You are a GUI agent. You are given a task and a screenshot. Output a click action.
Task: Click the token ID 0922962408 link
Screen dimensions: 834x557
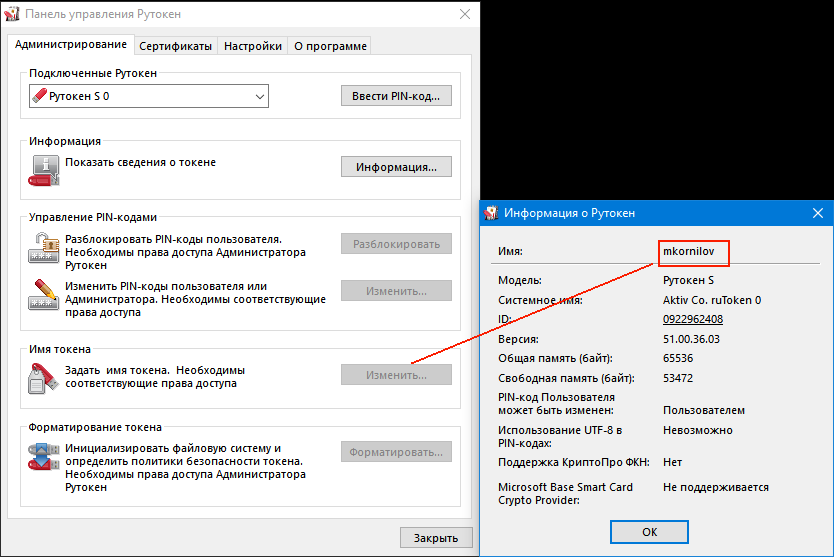tap(692, 319)
